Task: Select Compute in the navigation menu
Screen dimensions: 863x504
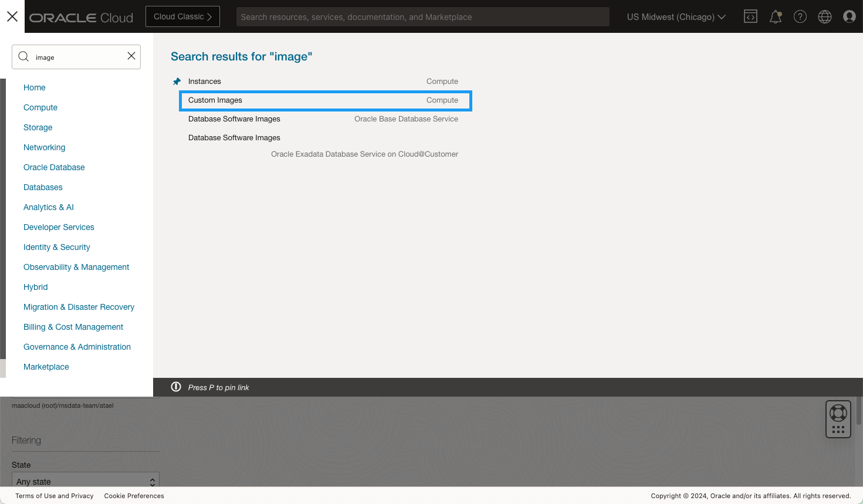Action: [40, 107]
